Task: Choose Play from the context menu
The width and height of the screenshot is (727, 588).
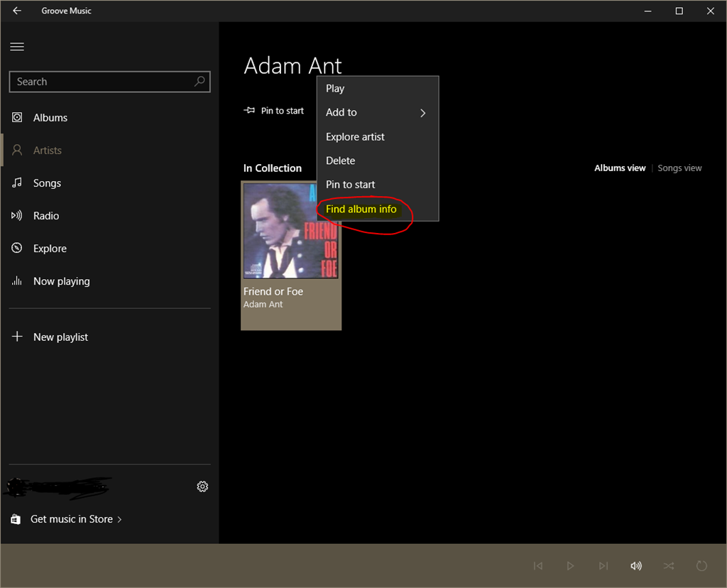Action: click(x=378, y=89)
